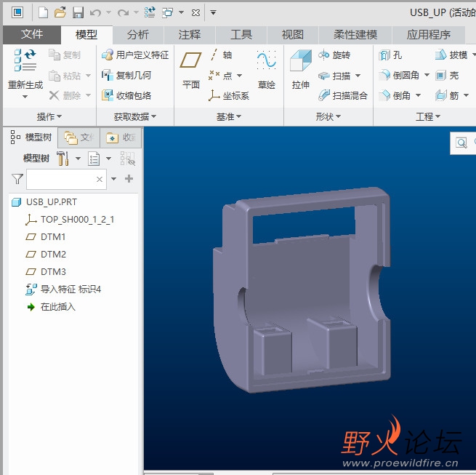Start the 扫描 sweep tool
476x475 pixels.
[334, 76]
